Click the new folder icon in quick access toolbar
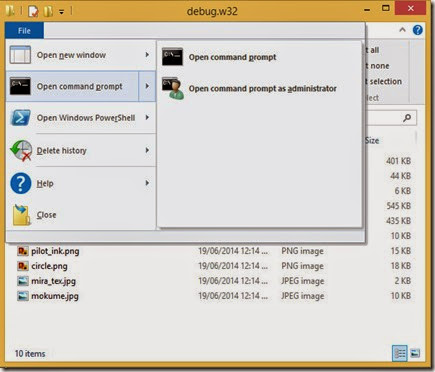This screenshot has height=372, width=435. (48, 11)
